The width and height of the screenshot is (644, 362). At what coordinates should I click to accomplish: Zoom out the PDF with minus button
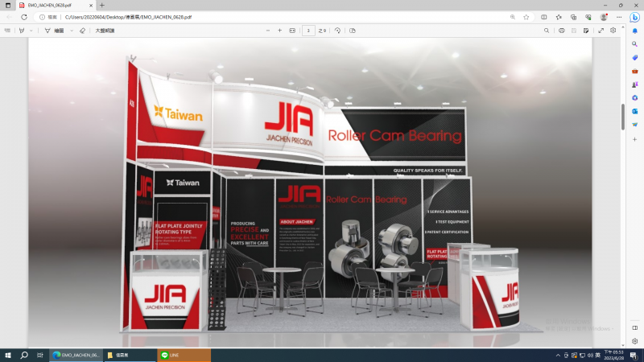click(267, 31)
